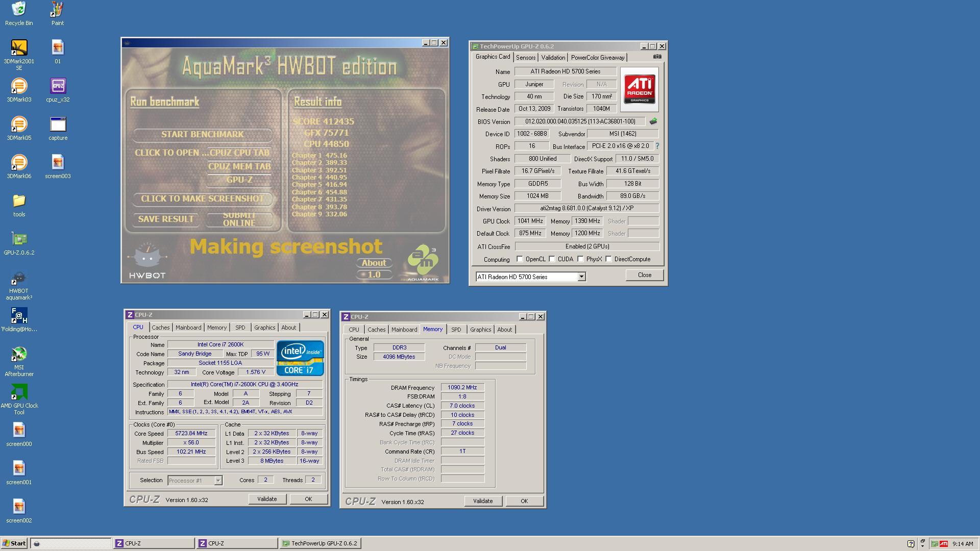Open screen001 image file icon
The height and width of the screenshot is (551, 980).
(x=19, y=472)
